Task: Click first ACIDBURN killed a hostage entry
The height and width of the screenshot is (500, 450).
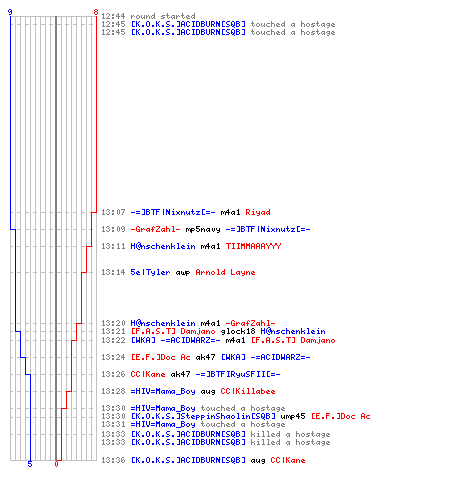Action: point(216,434)
